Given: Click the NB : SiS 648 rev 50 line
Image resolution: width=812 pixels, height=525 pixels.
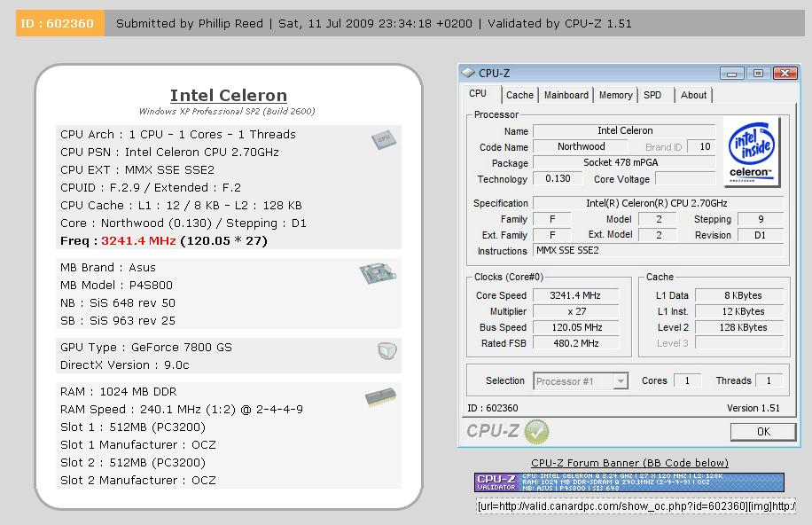Looking at the screenshot, I should click(x=118, y=302).
